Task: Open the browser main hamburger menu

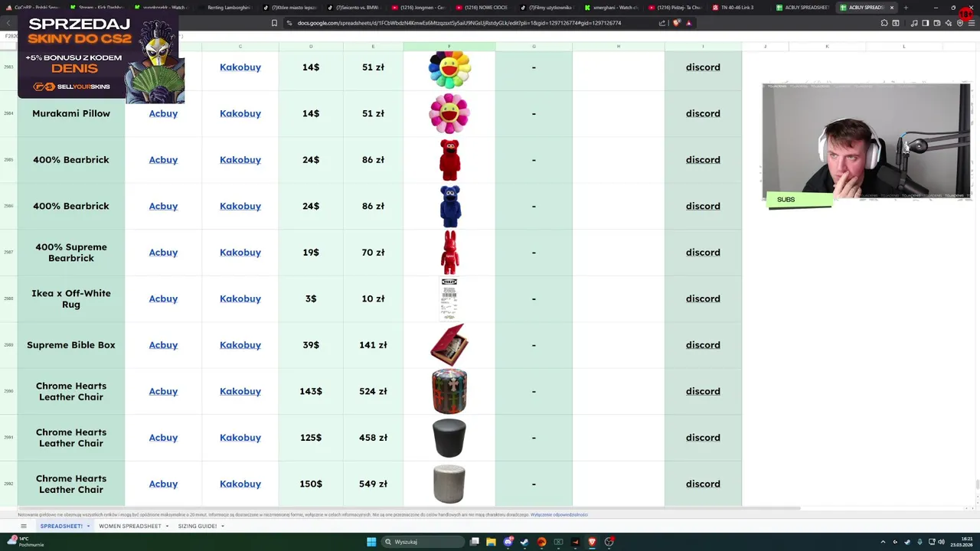Action: click(x=970, y=23)
